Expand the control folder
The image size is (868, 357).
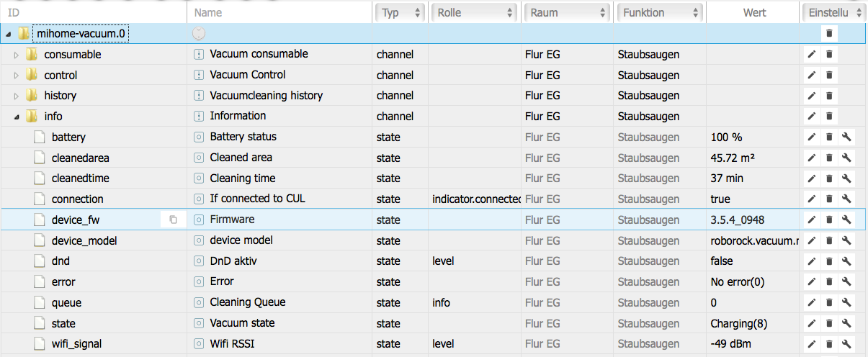(x=16, y=76)
